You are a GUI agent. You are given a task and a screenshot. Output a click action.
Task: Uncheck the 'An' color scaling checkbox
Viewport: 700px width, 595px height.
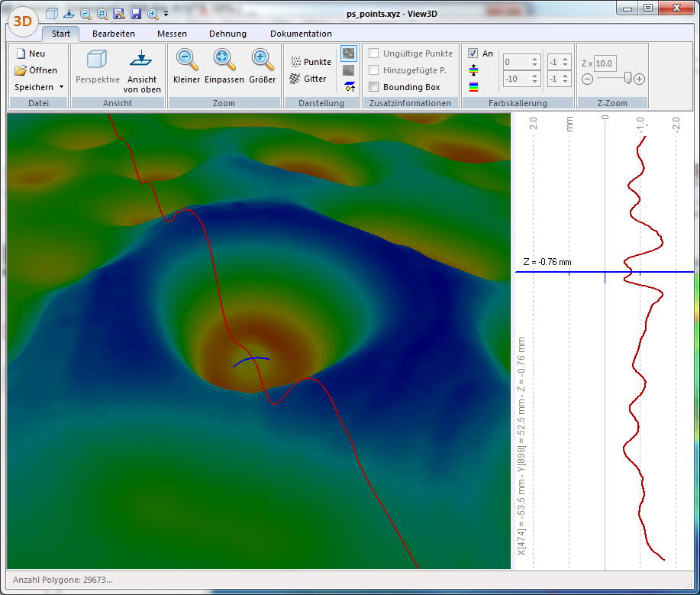473,53
